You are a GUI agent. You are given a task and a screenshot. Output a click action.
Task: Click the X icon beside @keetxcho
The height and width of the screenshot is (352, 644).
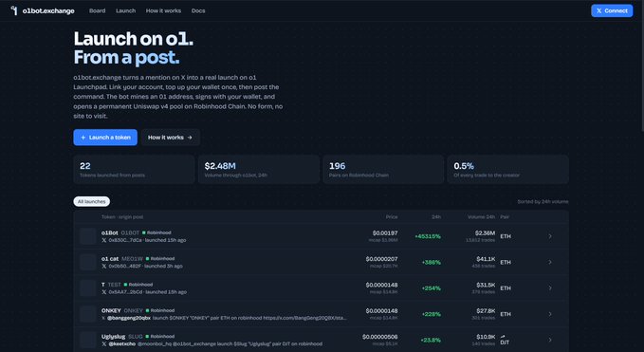(x=104, y=343)
